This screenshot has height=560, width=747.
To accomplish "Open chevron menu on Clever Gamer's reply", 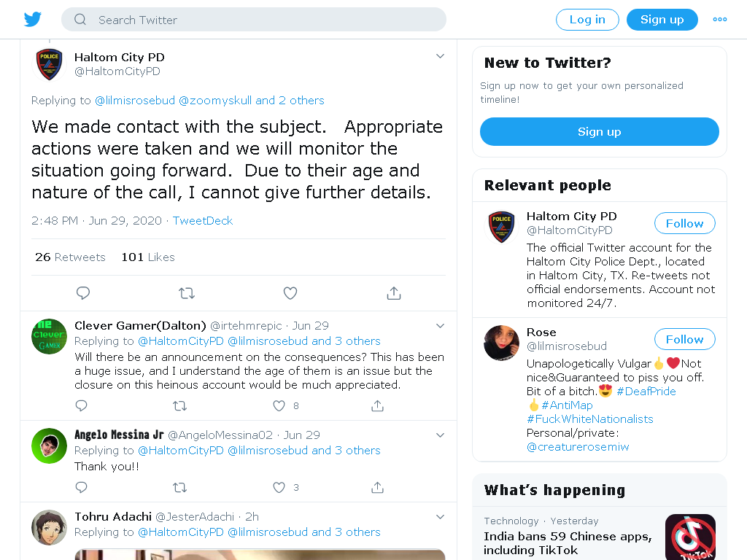I will click(440, 326).
